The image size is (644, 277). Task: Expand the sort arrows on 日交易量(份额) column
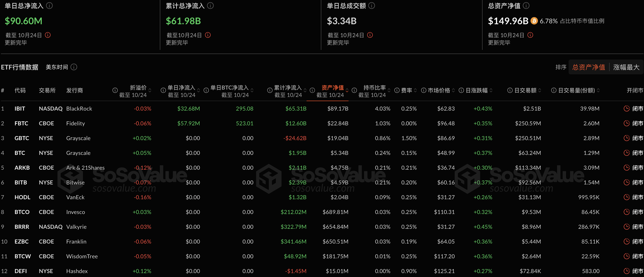[599, 90]
